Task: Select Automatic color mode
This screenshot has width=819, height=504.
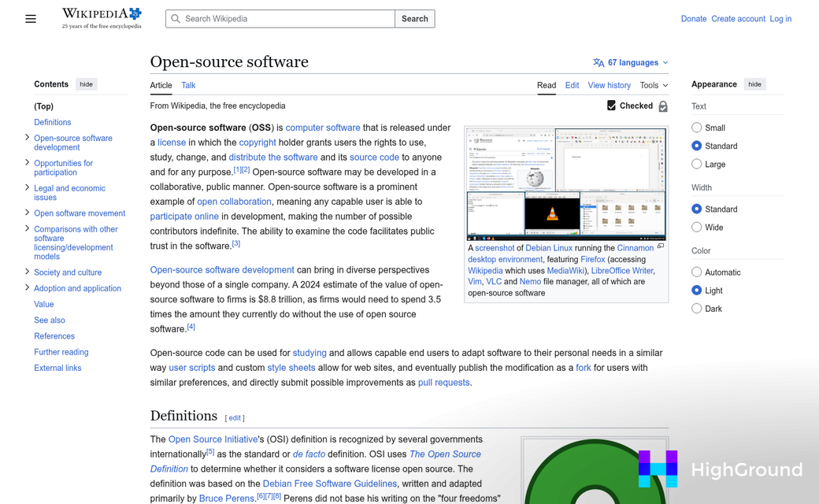Action: (696, 272)
